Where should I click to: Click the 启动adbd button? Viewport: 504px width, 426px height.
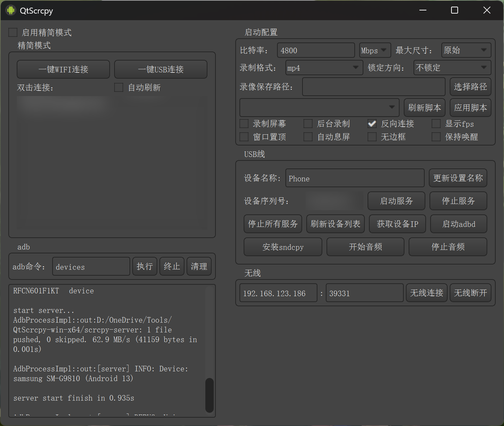coord(459,224)
